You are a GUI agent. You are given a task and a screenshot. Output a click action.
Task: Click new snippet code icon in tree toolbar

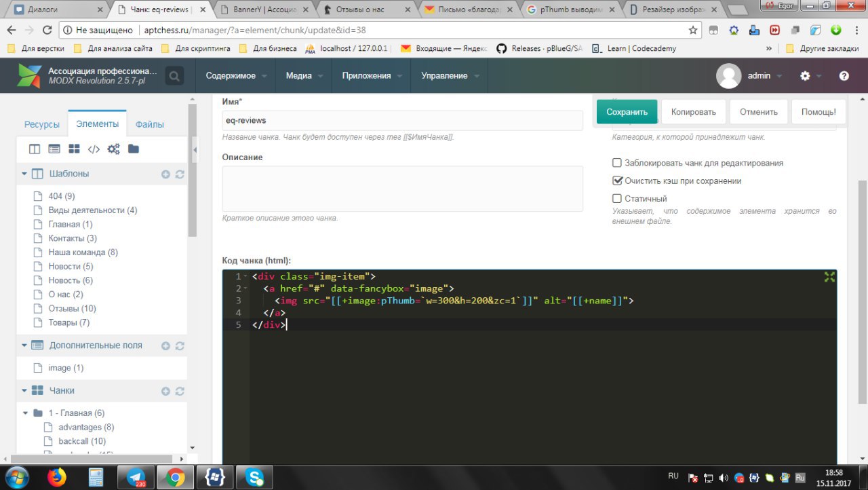[x=94, y=149]
